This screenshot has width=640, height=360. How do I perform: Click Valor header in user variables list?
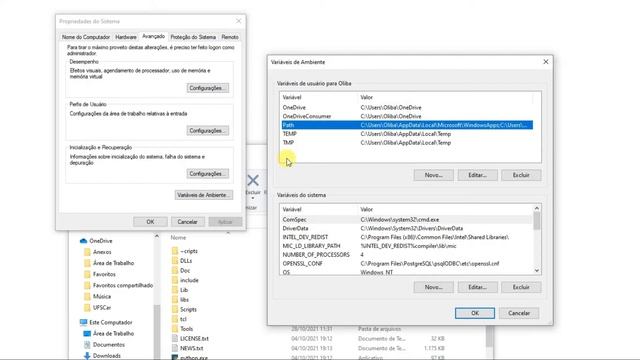(x=367, y=97)
